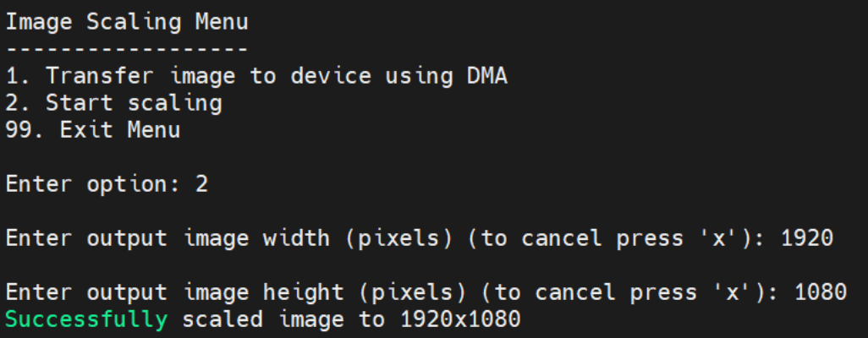Click the entered option value 2

201,184
